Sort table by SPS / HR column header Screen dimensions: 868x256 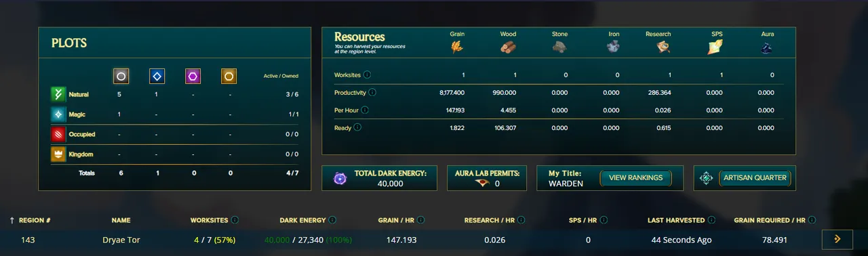coord(583,220)
